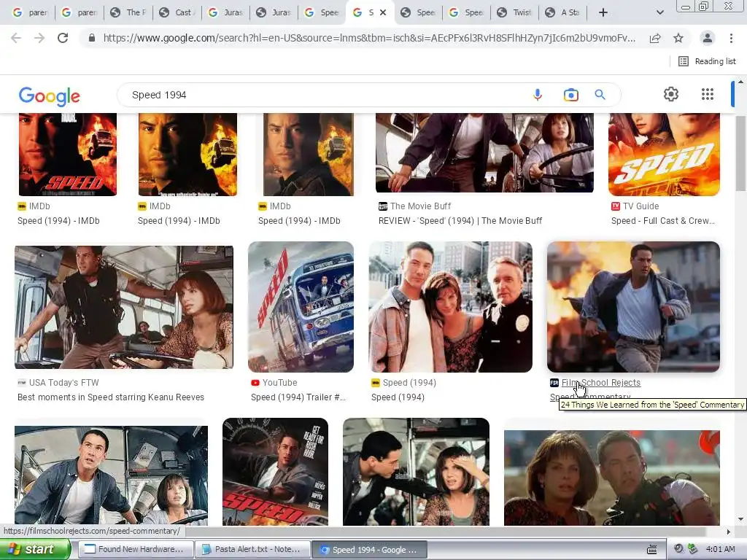747x560 pixels.
Task: Bookmark this page with the star icon
Action: [x=678, y=38]
